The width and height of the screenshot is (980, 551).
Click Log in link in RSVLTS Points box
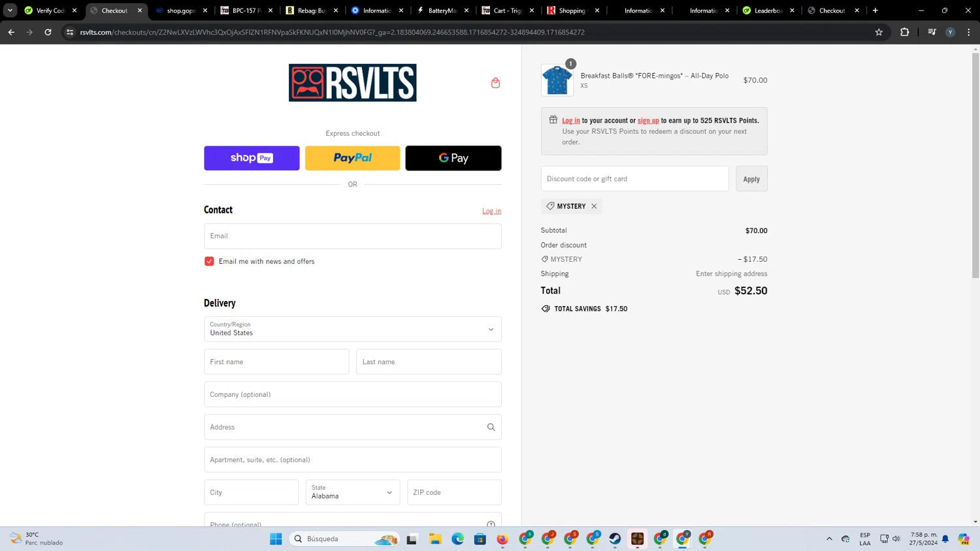[x=571, y=121]
